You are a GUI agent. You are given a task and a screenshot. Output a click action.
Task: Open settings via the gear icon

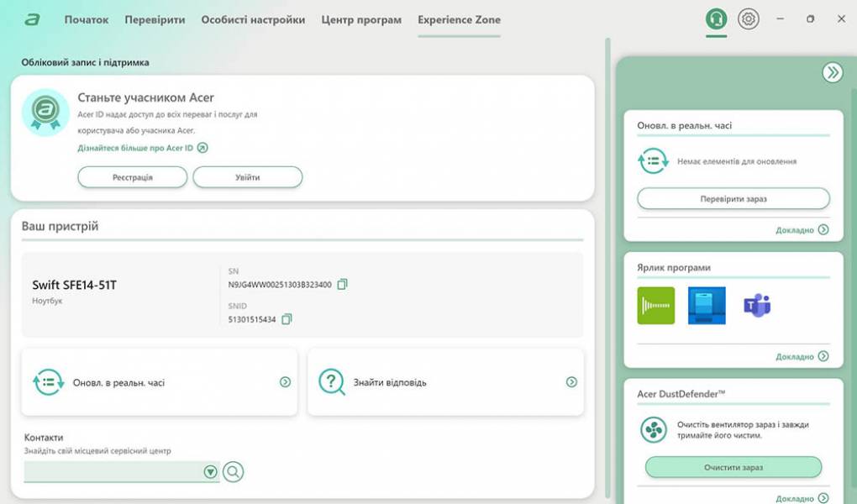[748, 19]
